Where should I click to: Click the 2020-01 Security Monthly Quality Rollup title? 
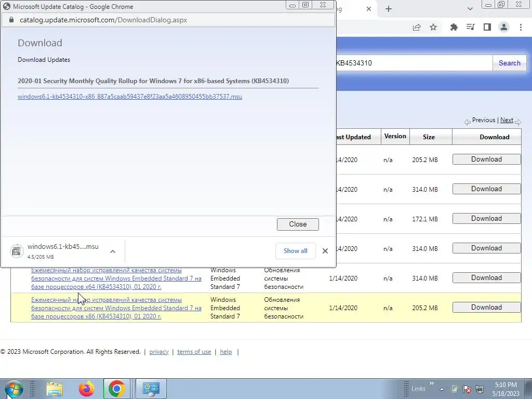(x=153, y=81)
